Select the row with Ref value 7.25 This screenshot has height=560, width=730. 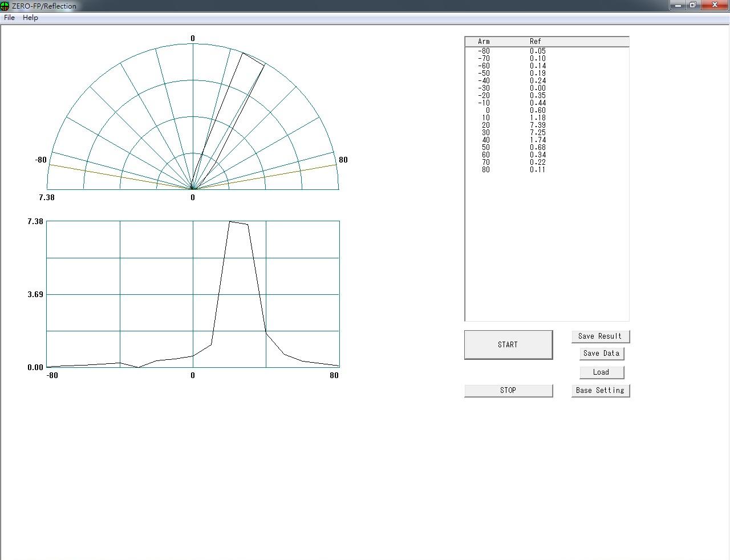click(537, 133)
